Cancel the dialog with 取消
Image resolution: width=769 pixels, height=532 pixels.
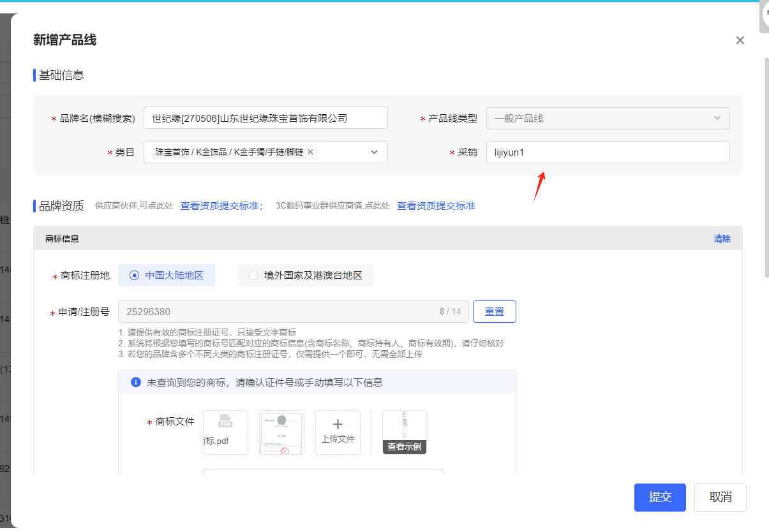(720, 498)
